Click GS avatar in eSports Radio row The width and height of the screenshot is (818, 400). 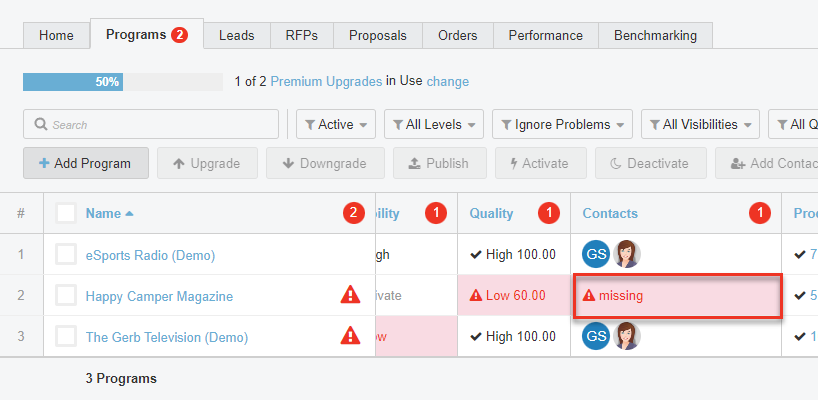tap(596, 254)
